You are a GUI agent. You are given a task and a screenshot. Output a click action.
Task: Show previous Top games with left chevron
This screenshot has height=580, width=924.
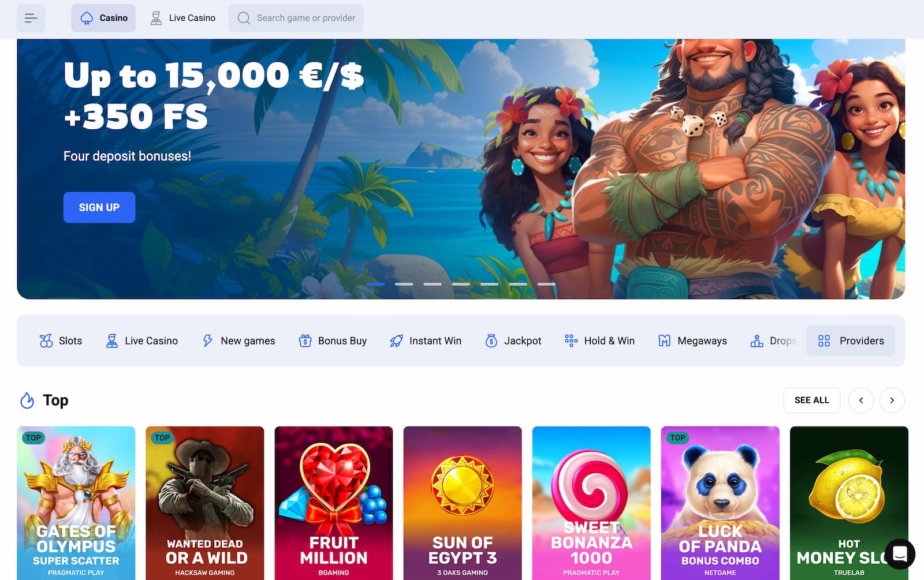tap(861, 400)
